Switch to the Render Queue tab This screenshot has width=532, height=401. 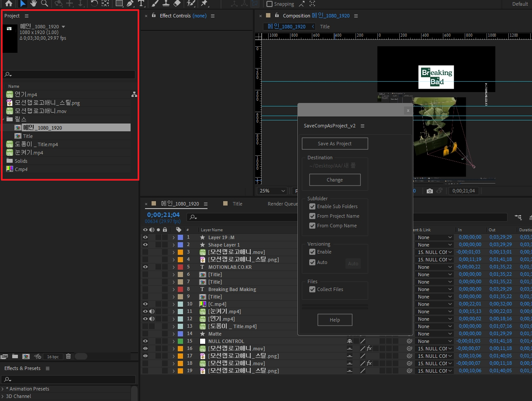click(x=282, y=204)
